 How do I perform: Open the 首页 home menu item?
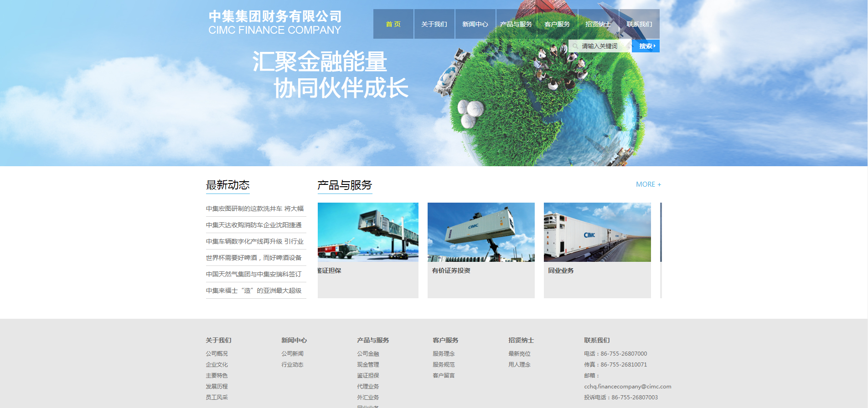pos(393,24)
